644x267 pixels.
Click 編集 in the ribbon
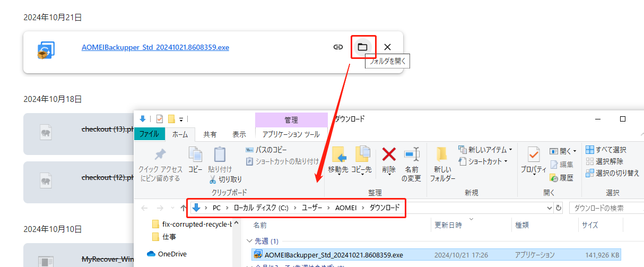(562, 165)
